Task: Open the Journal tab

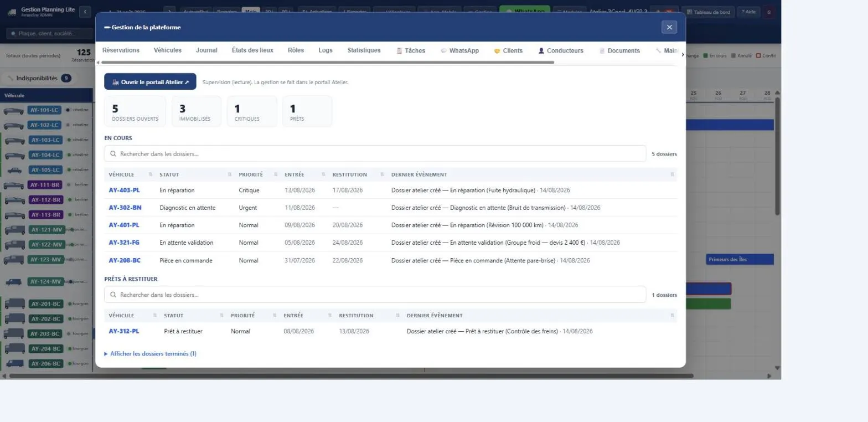Action: pyautogui.click(x=206, y=50)
